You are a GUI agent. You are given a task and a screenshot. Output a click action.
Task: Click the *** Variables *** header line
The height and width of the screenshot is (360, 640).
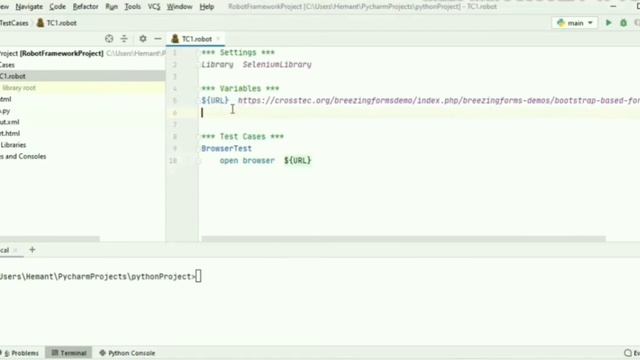240,88
